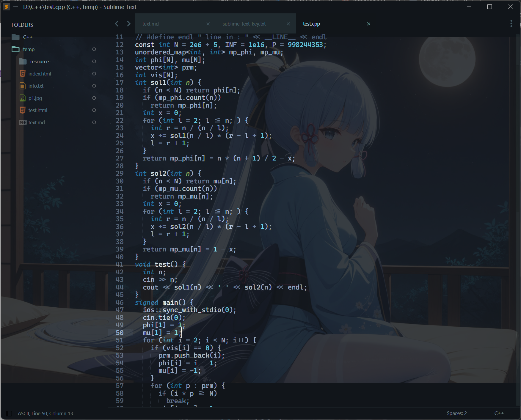Click 'return mp_phi[n]' on line 27

pos(174,158)
